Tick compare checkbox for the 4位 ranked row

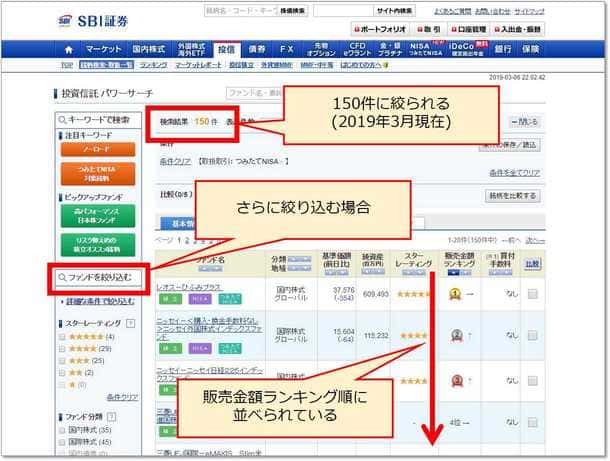(x=533, y=422)
